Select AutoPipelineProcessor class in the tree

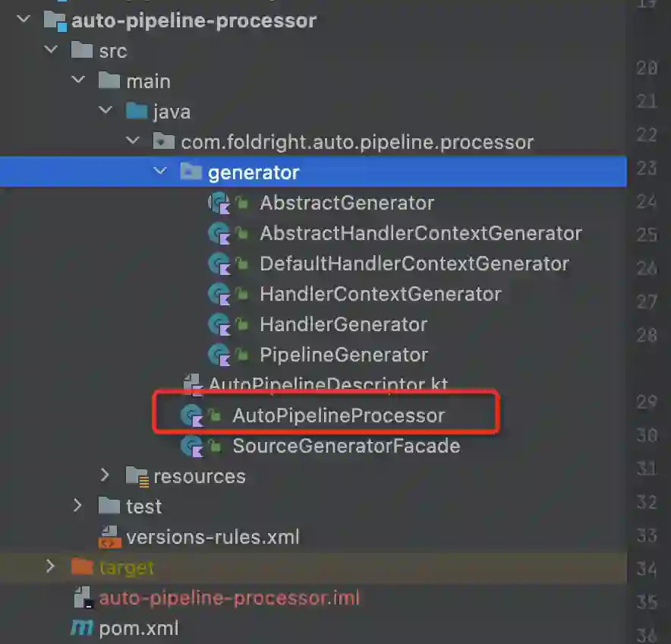338,415
